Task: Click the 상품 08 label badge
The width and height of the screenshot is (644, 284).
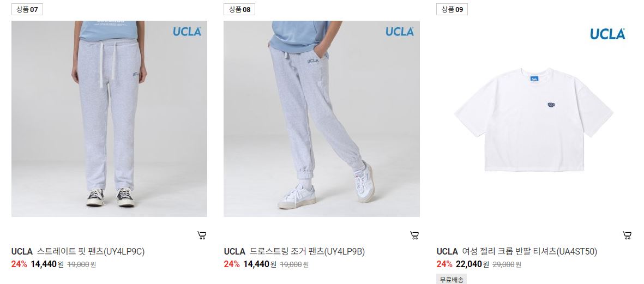Action: [239, 9]
